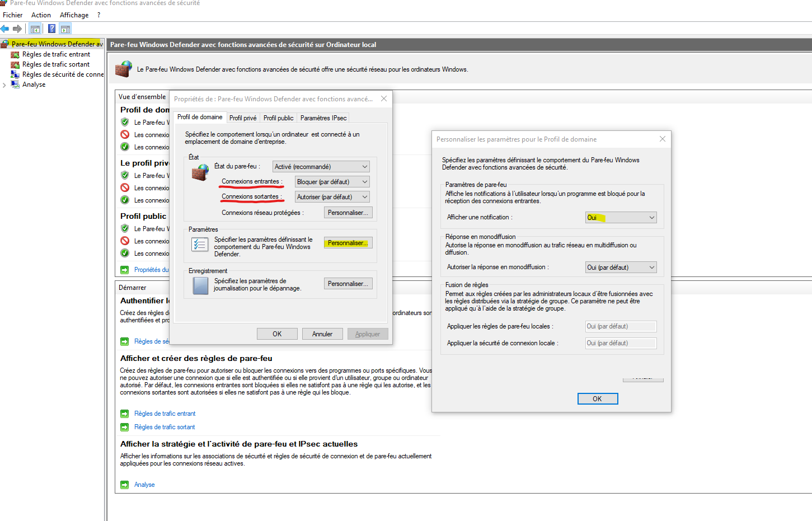
Task: Click the show/hide action pane icon
Action: pyautogui.click(x=65, y=29)
